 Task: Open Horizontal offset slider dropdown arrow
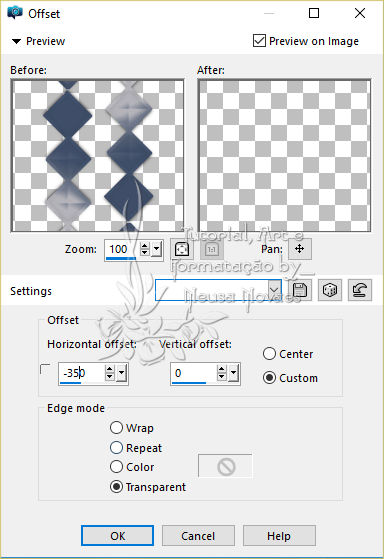(122, 373)
